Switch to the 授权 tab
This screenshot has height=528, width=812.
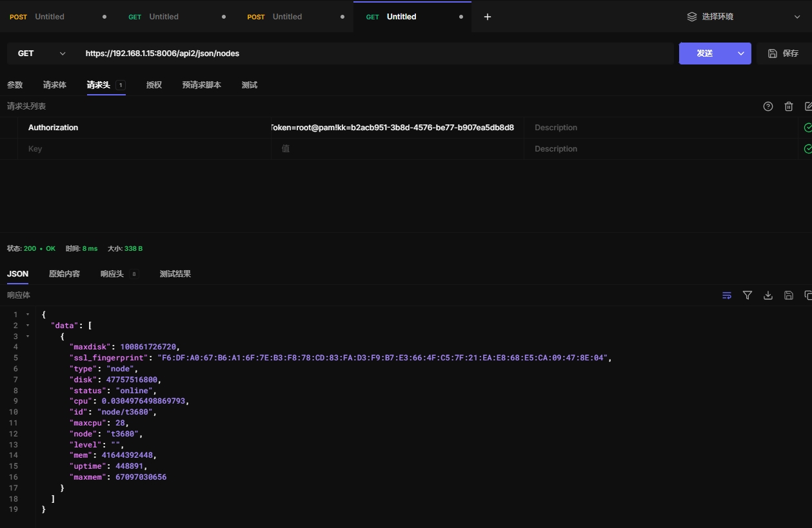[x=153, y=85]
